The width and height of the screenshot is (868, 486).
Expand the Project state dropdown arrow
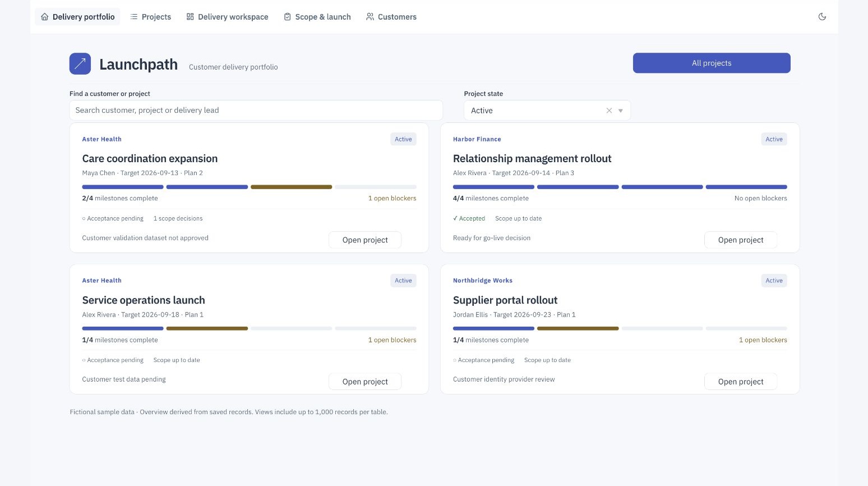621,111
